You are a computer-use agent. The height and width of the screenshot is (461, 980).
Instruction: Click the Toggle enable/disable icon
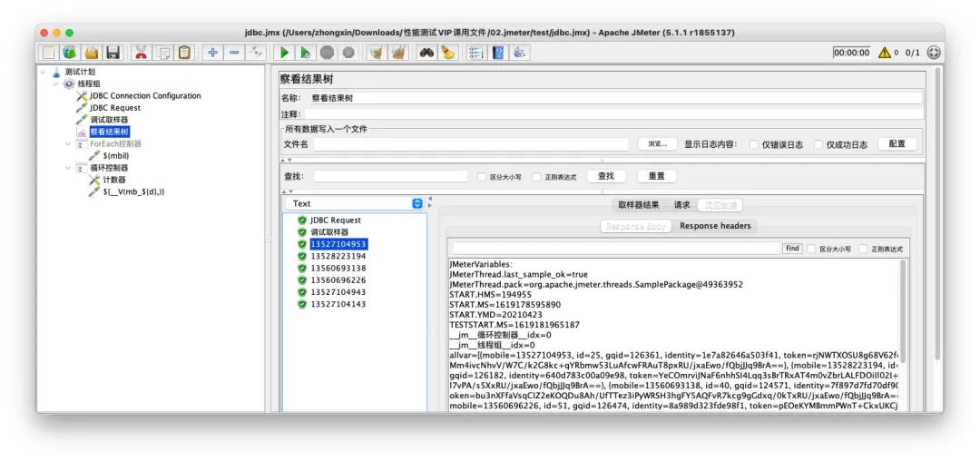[x=255, y=53]
